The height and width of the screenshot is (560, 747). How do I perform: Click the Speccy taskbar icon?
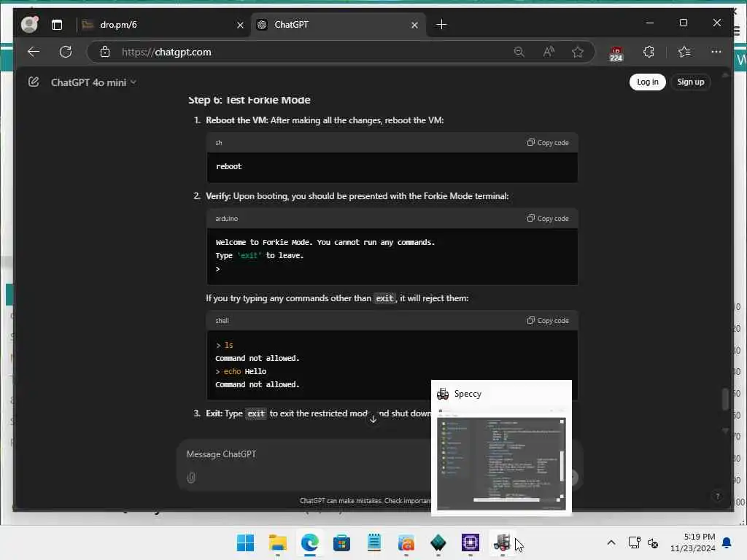(502, 542)
